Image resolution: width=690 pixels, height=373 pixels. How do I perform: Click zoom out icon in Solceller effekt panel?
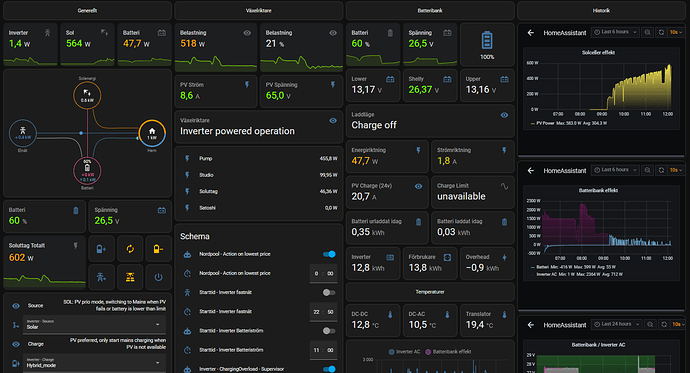tap(647, 32)
